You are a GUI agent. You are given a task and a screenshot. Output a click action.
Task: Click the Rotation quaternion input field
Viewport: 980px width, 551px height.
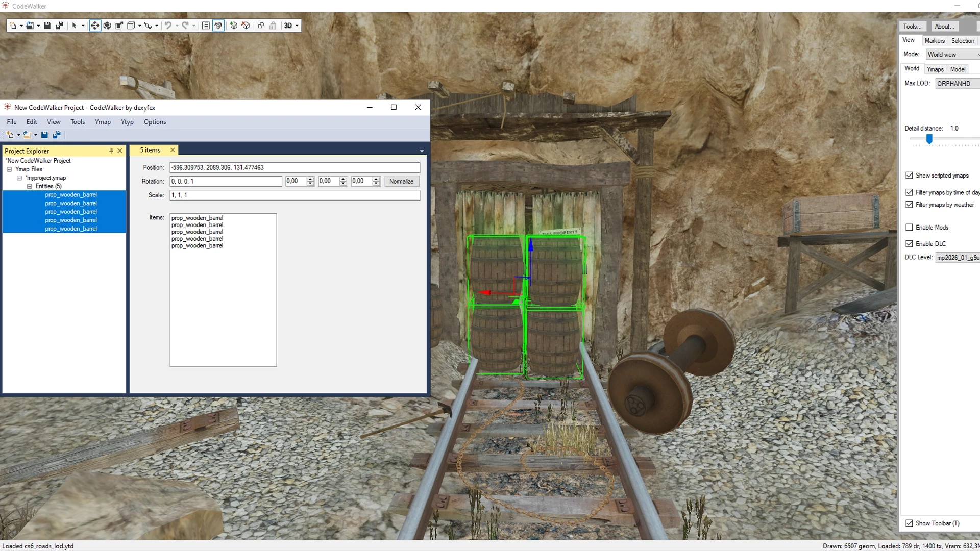226,181
